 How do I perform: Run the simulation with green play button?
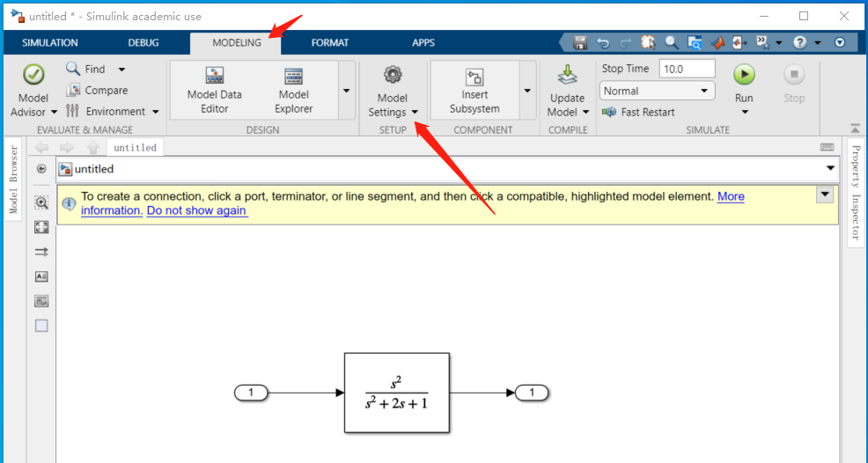pyautogui.click(x=744, y=74)
